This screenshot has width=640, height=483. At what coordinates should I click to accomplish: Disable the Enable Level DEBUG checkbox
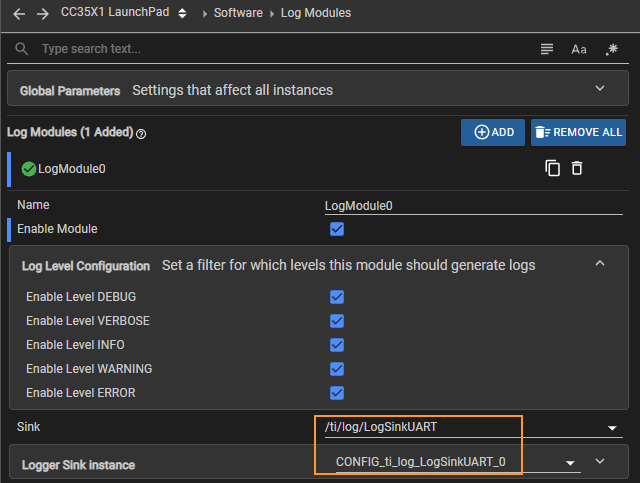pos(337,297)
